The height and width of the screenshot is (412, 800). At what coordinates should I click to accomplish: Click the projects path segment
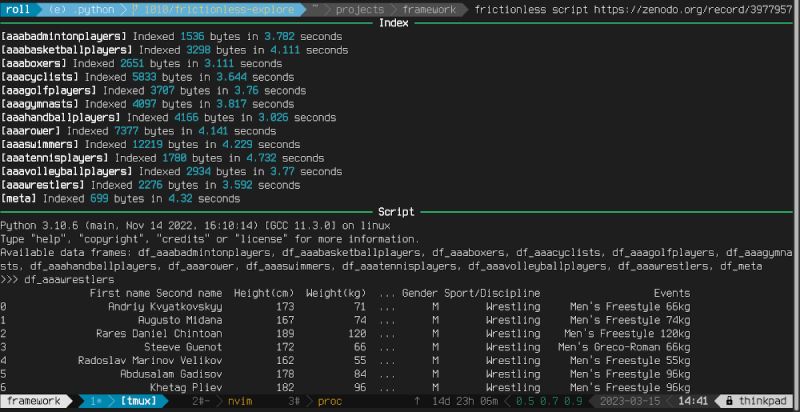pos(360,10)
